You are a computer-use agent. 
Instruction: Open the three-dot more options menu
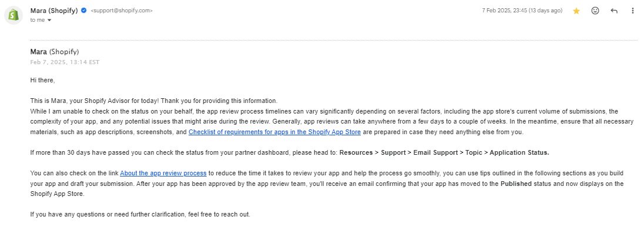(632, 11)
